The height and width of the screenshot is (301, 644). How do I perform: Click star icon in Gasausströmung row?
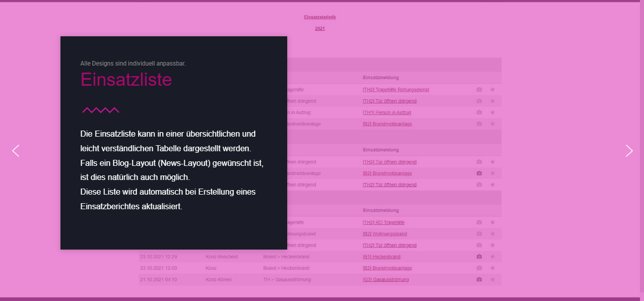coord(492,279)
